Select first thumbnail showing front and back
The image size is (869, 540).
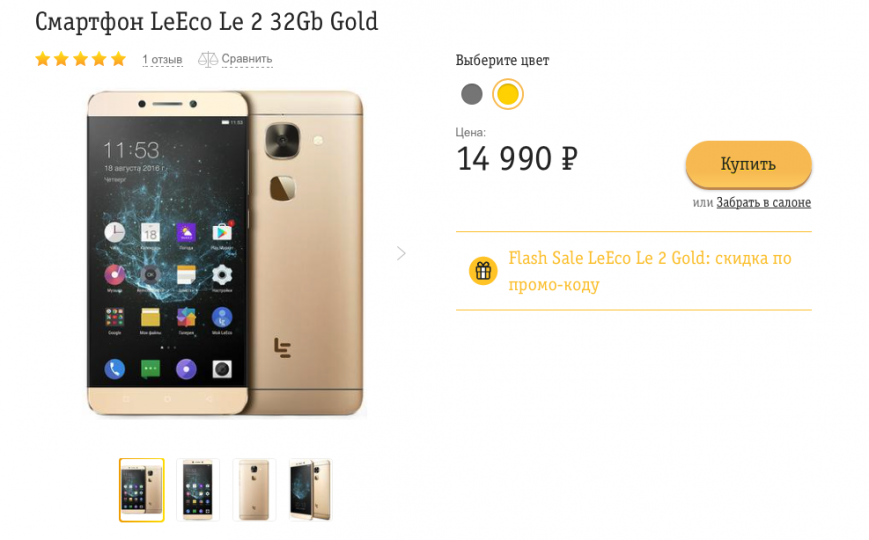tap(142, 490)
